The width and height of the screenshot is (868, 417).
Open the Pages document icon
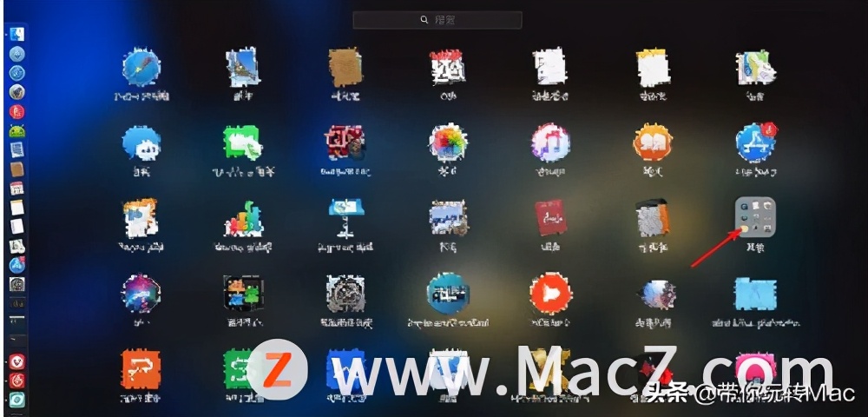pyautogui.click(x=141, y=218)
